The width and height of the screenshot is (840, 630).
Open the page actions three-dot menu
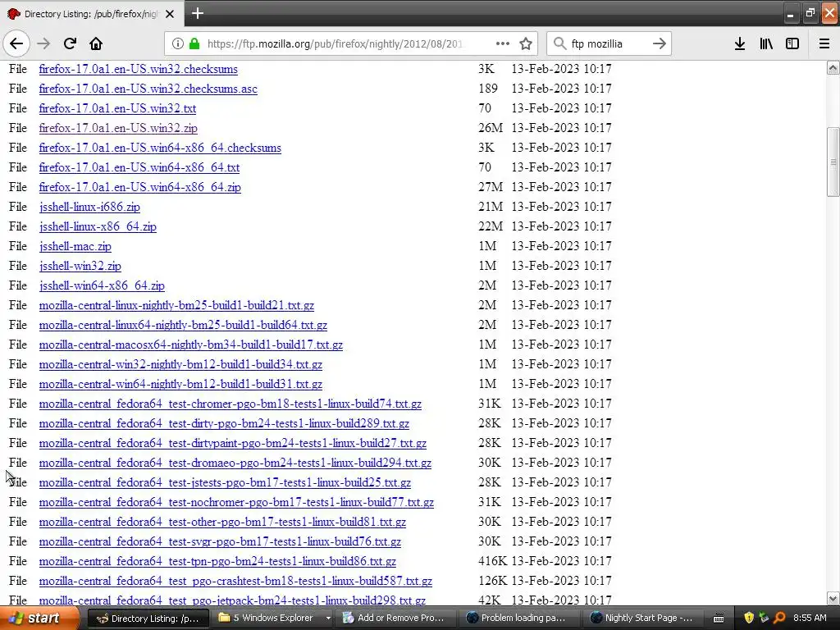(x=503, y=43)
